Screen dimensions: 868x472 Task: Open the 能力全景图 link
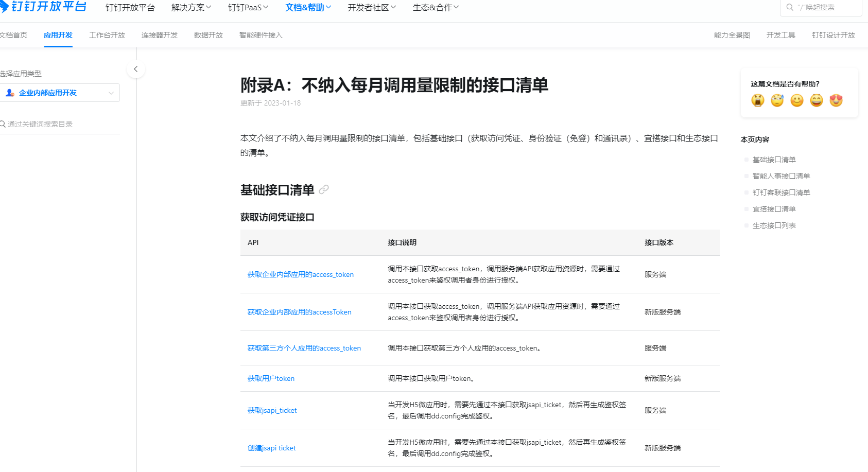732,35
